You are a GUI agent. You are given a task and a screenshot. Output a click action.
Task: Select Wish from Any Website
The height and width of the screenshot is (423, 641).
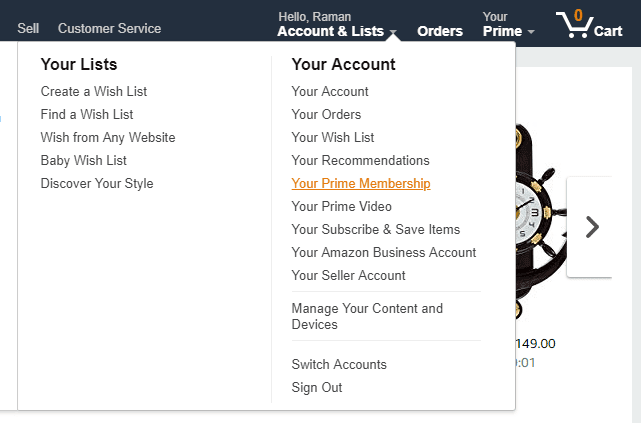click(108, 138)
